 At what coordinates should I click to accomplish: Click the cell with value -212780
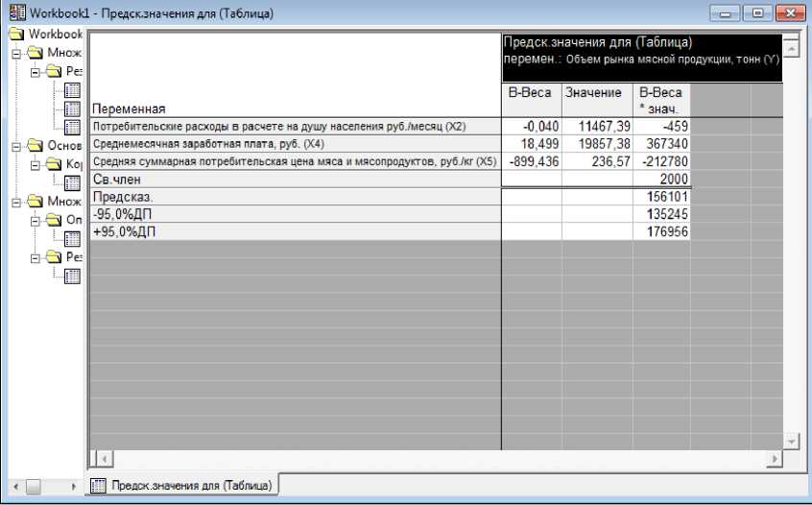coord(661,161)
